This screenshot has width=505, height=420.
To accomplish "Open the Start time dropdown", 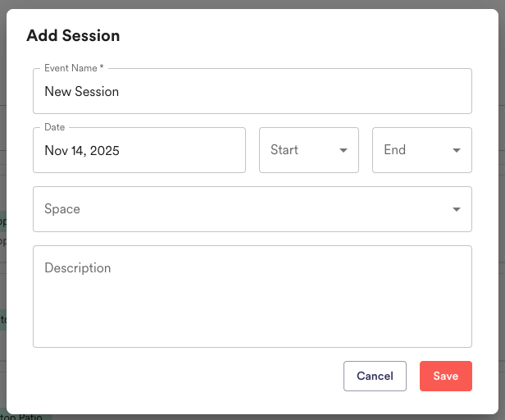I will [x=309, y=150].
